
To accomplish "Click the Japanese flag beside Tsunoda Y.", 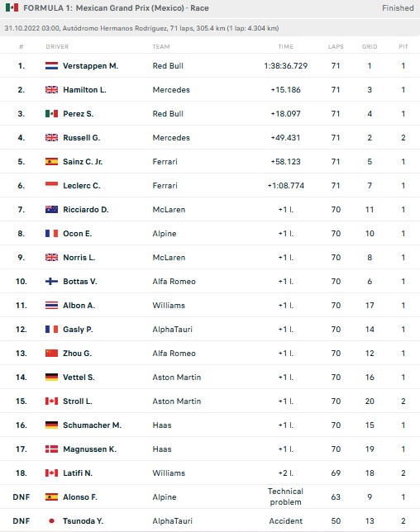I will tap(51, 520).
